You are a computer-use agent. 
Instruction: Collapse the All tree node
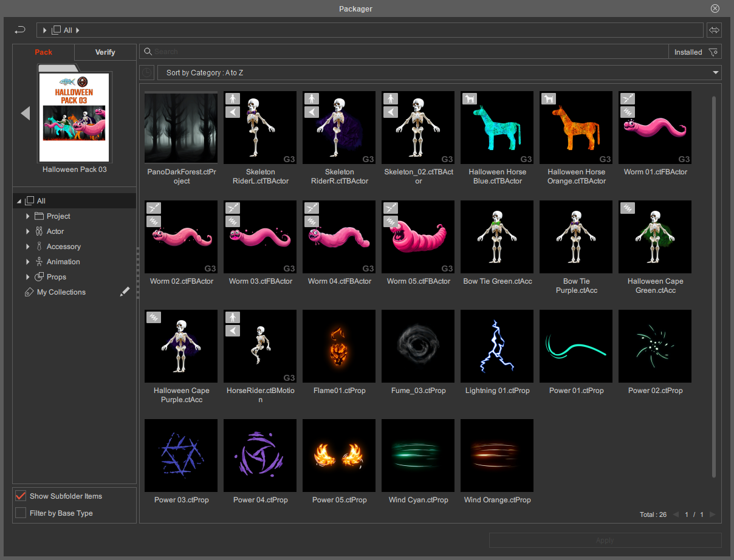click(x=19, y=201)
